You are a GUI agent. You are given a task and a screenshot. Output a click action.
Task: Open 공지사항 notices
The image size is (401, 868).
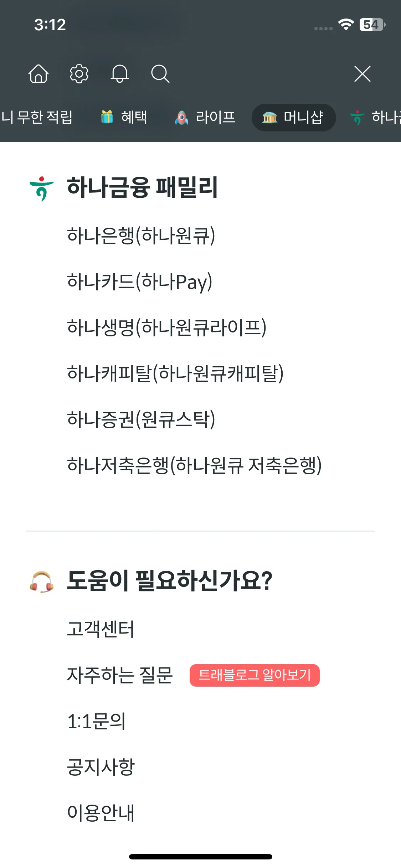coord(101,767)
